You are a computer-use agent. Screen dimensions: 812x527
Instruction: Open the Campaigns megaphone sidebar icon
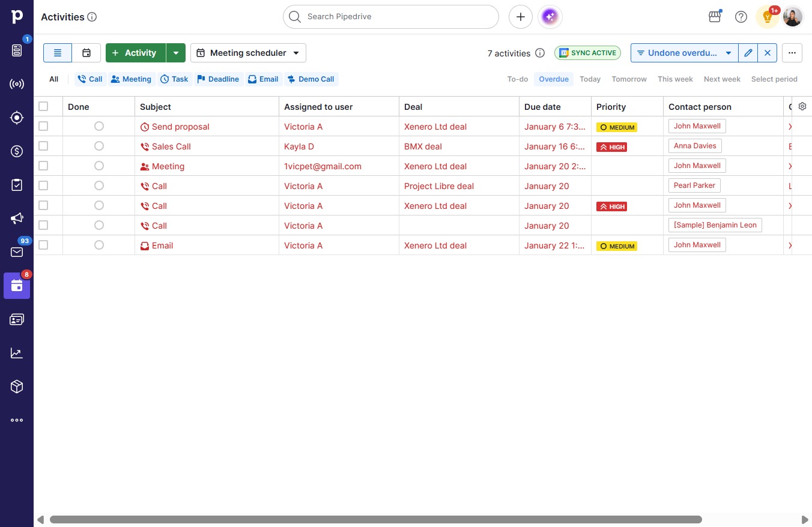pyautogui.click(x=17, y=218)
